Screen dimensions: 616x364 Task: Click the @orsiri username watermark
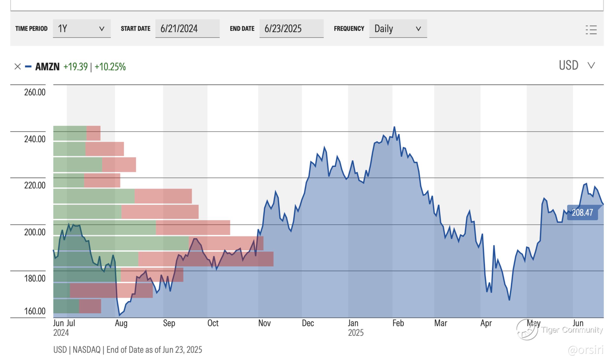pyautogui.click(x=585, y=350)
